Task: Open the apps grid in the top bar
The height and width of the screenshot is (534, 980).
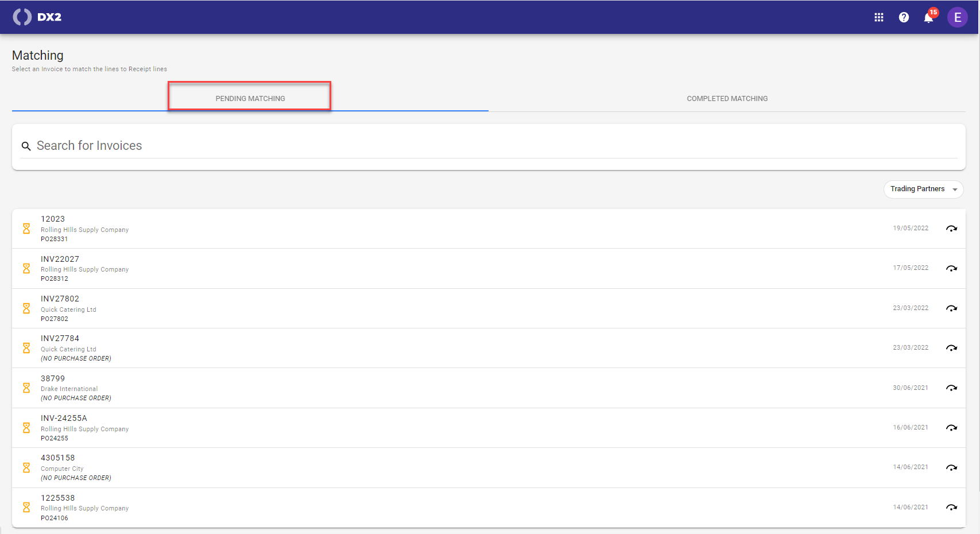Action: click(x=878, y=17)
